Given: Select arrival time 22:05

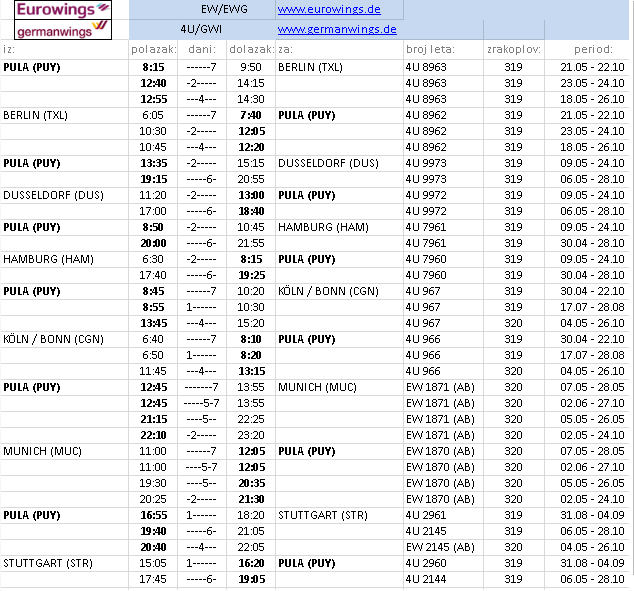Looking at the screenshot, I should pos(251,547).
